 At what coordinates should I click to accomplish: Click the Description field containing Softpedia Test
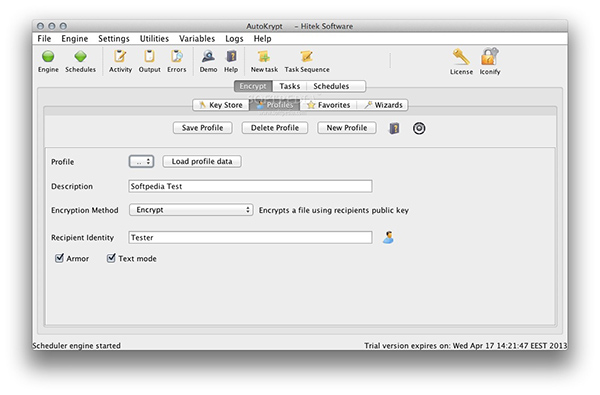[250, 186]
